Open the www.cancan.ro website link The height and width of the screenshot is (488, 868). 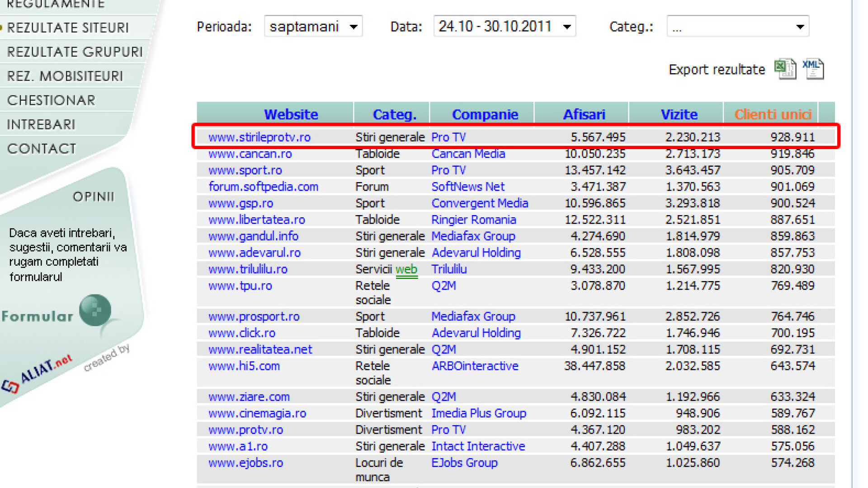click(250, 154)
